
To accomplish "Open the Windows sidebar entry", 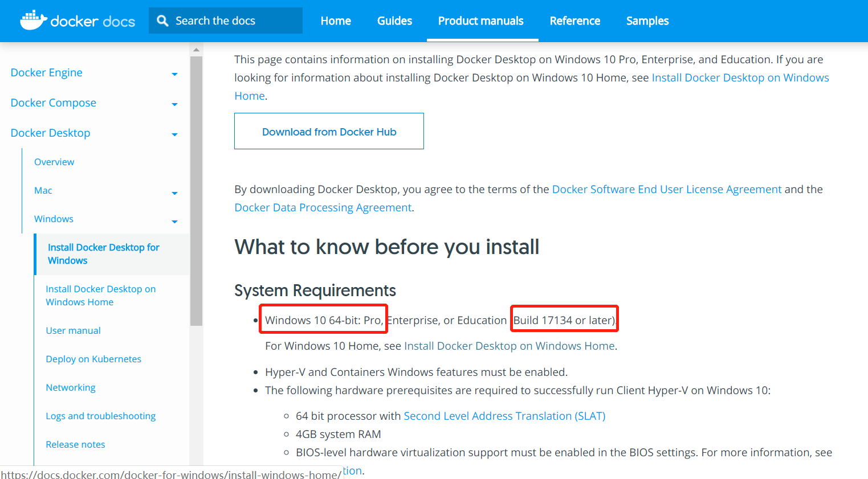I will 54,219.
